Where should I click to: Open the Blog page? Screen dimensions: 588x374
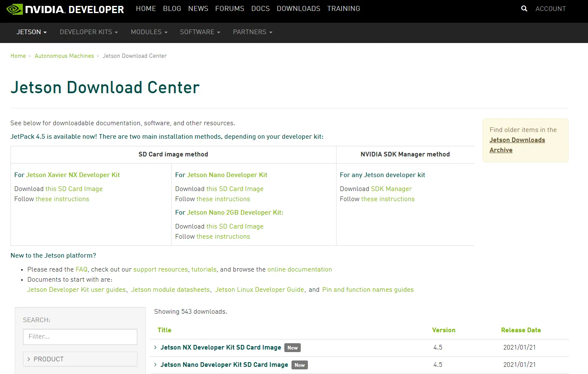(172, 8)
